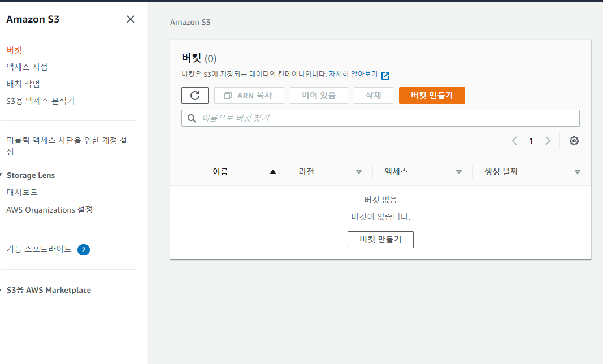Sort by 이름 column ascending arrow
603x364 pixels.
pyautogui.click(x=272, y=172)
